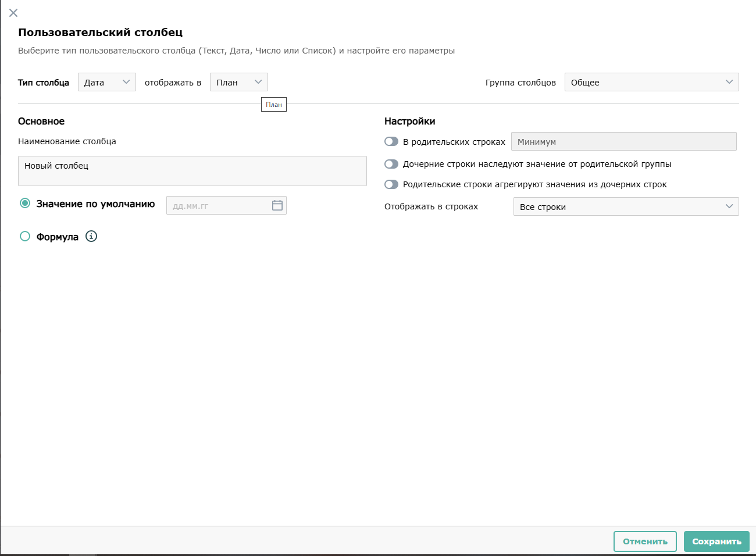Close the custom column dialog with X icon
Image resolution: width=756 pixels, height=556 pixels.
coord(13,13)
